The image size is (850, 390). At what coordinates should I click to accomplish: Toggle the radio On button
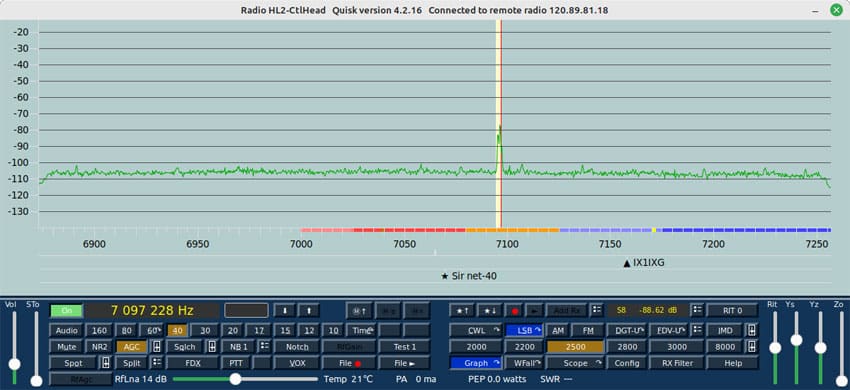[x=67, y=311]
